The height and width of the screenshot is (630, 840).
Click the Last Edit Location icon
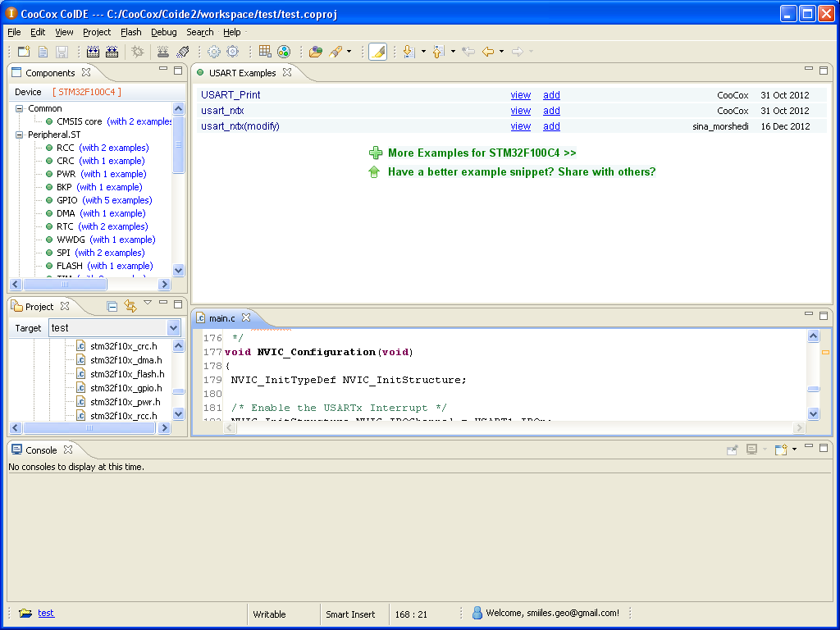pos(468,52)
